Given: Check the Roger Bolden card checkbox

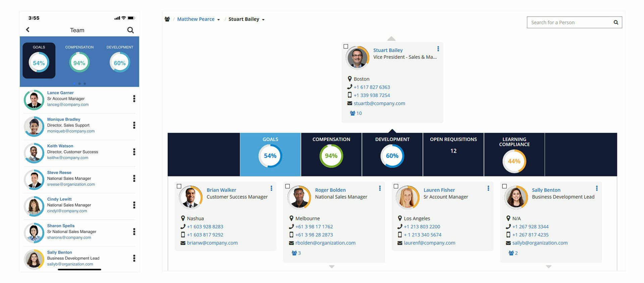Looking at the screenshot, I should [x=287, y=186].
